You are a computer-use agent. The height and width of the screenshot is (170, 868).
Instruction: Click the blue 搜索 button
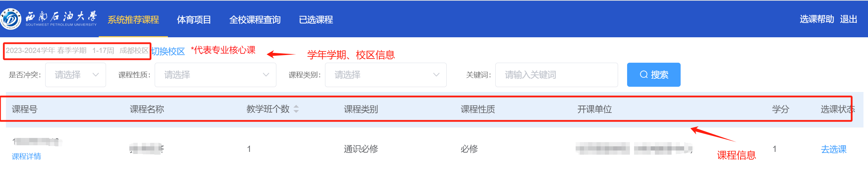654,75
